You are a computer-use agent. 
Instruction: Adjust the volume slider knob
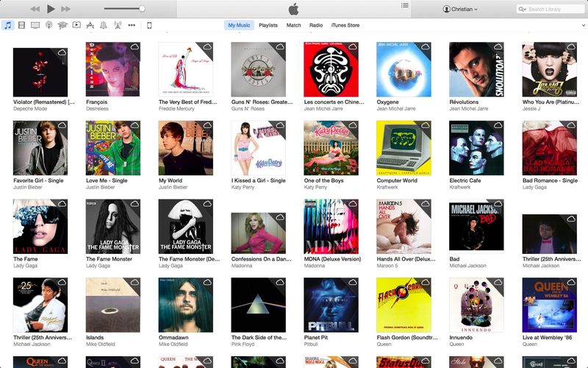pyautogui.click(x=142, y=9)
